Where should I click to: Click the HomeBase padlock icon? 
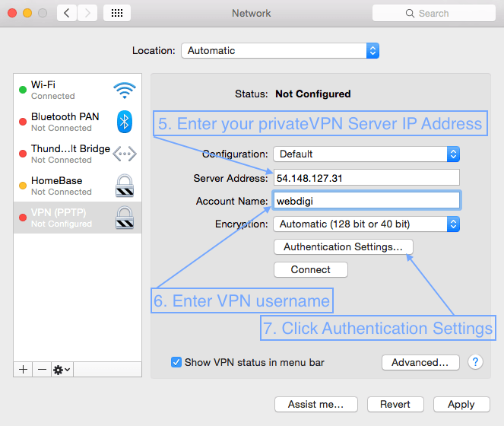pos(125,186)
